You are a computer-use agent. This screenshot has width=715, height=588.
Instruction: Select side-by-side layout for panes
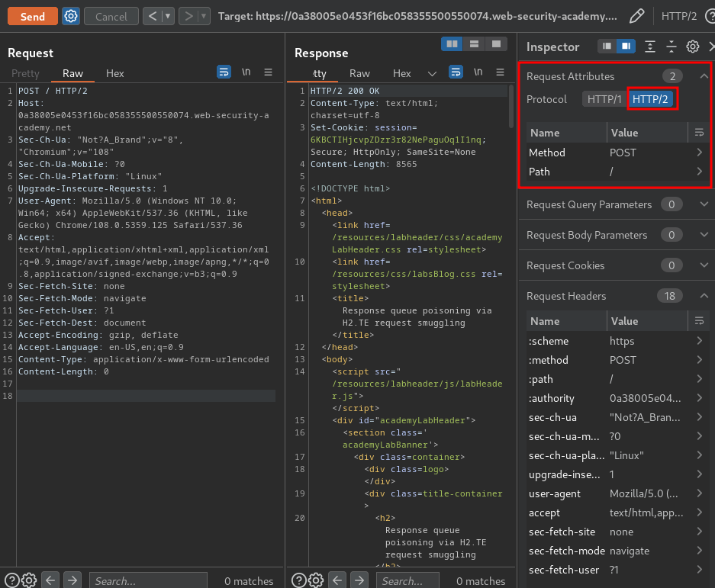(x=452, y=43)
